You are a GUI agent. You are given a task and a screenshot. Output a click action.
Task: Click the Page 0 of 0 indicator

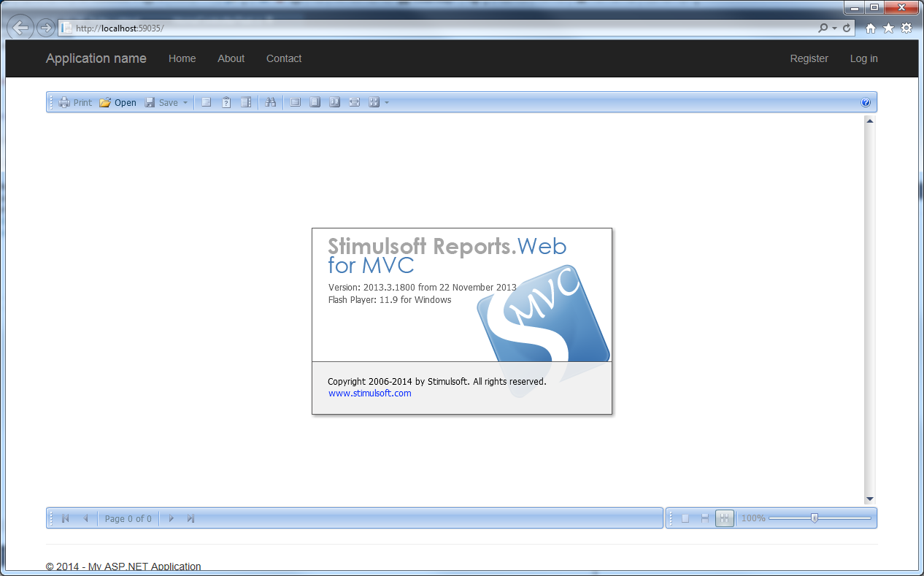click(x=128, y=518)
